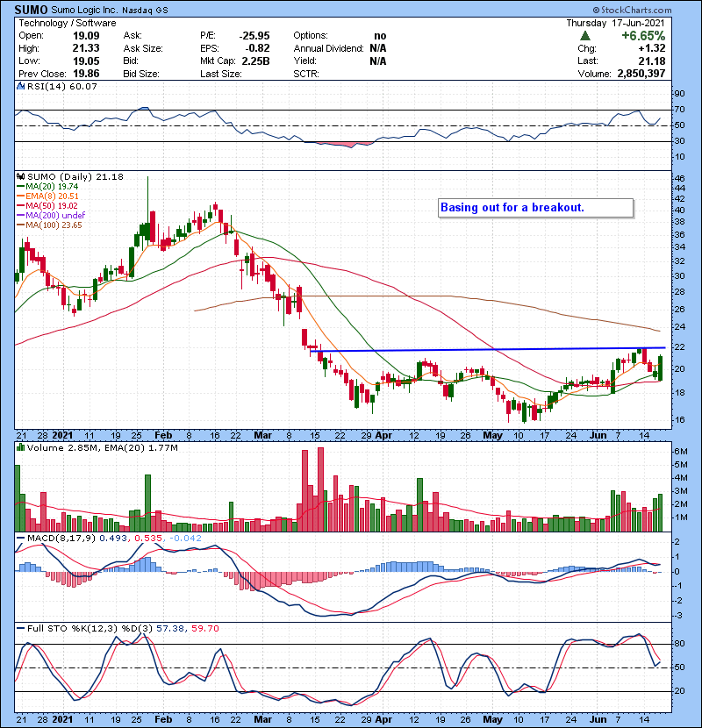Click the RSI indicator panel icon
Image resolution: width=702 pixels, height=728 pixels.
tap(20, 86)
